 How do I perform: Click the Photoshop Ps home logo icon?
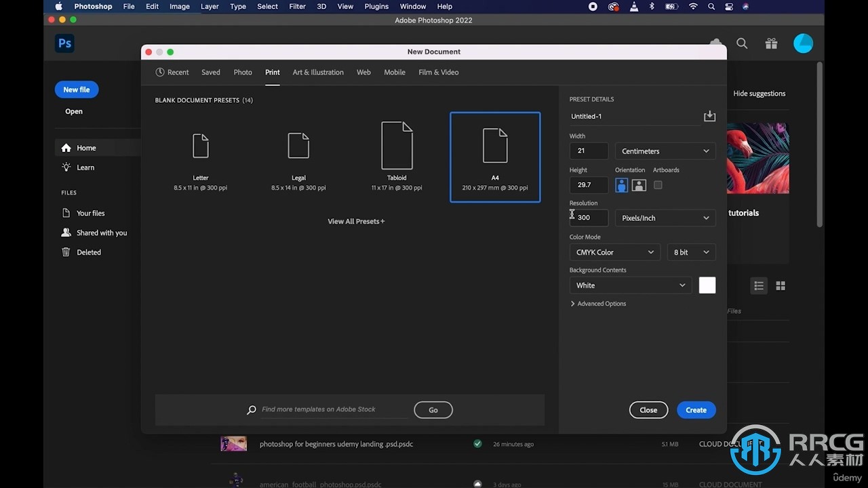(x=64, y=43)
